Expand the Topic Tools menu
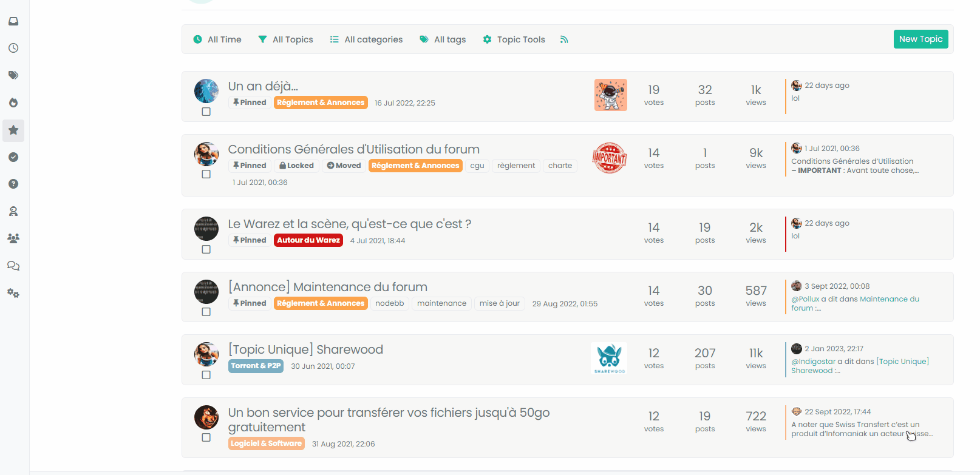Viewport: 980px width, 475px height. tap(514, 39)
